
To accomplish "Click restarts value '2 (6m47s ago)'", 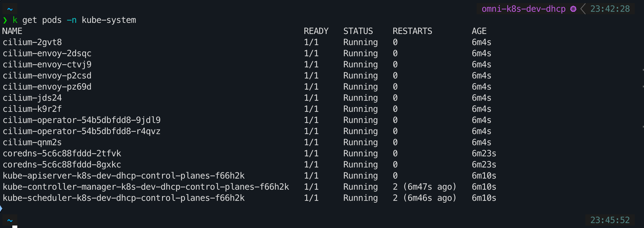I will point(424,187).
